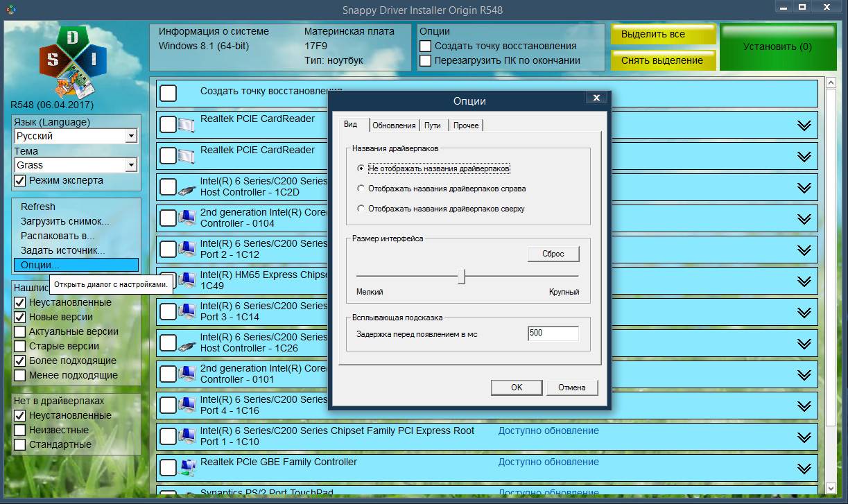Select Отображать названия драйверпаков сверху

coord(361,208)
